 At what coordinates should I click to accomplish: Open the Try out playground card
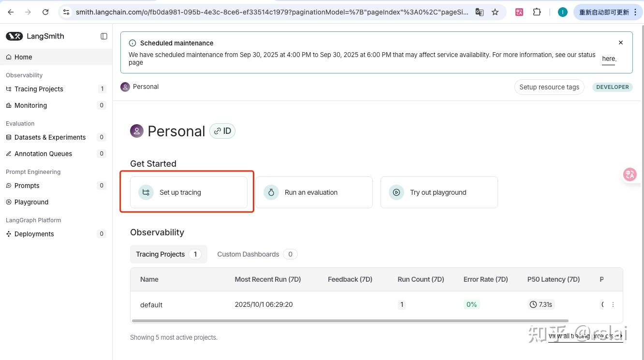coord(439,192)
